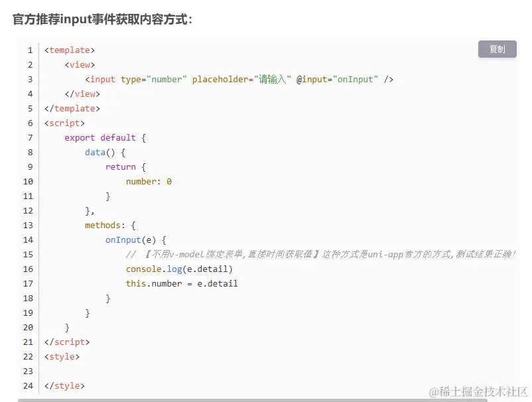Click the </style> closing tag

64,385
